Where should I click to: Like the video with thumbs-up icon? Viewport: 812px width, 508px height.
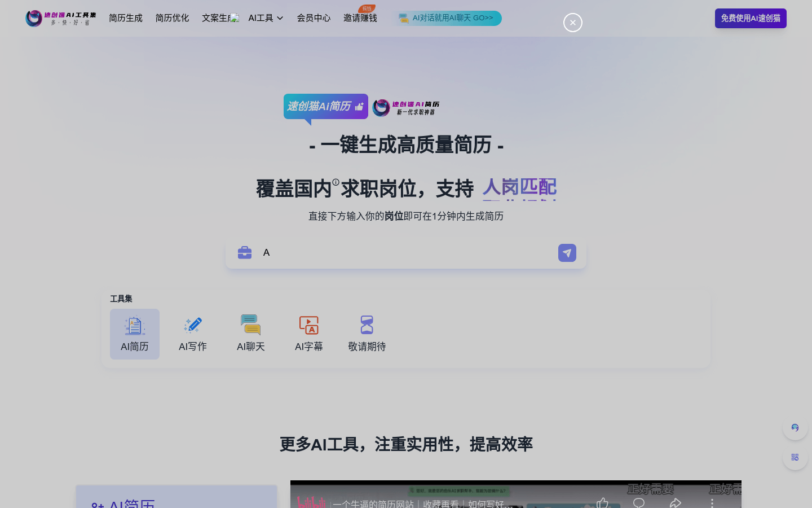point(602,502)
